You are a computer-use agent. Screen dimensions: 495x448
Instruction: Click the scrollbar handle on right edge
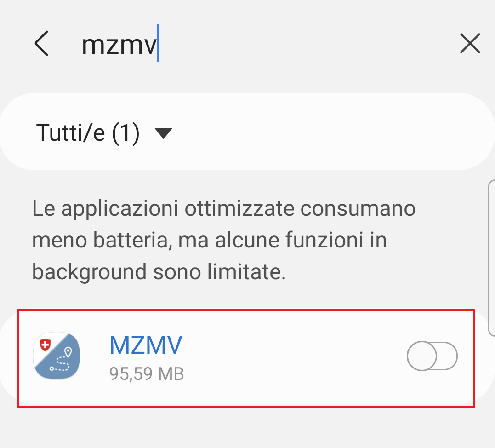(x=491, y=258)
